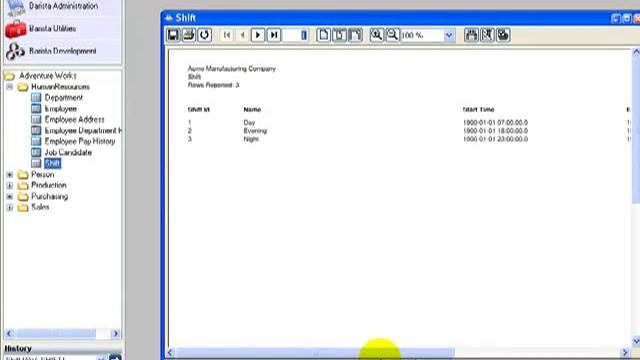The width and height of the screenshot is (640, 360).
Task: Click the Start Time column header
Action: (x=478, y=110)
